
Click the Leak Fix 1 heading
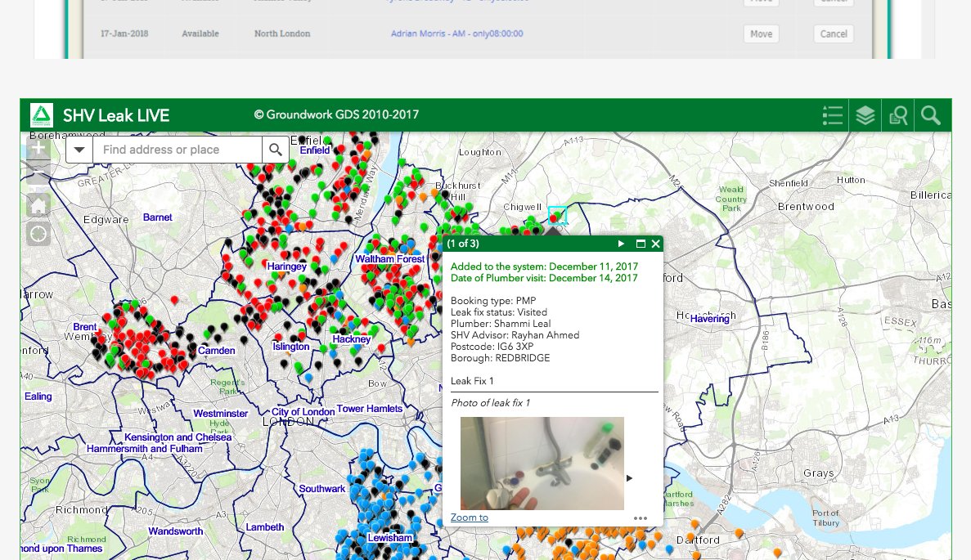(472, 381)
